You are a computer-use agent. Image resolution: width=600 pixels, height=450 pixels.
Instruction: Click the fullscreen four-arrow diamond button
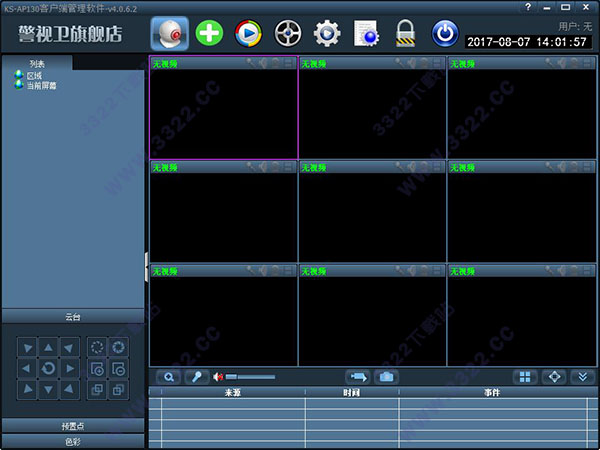tap(554, 377)
